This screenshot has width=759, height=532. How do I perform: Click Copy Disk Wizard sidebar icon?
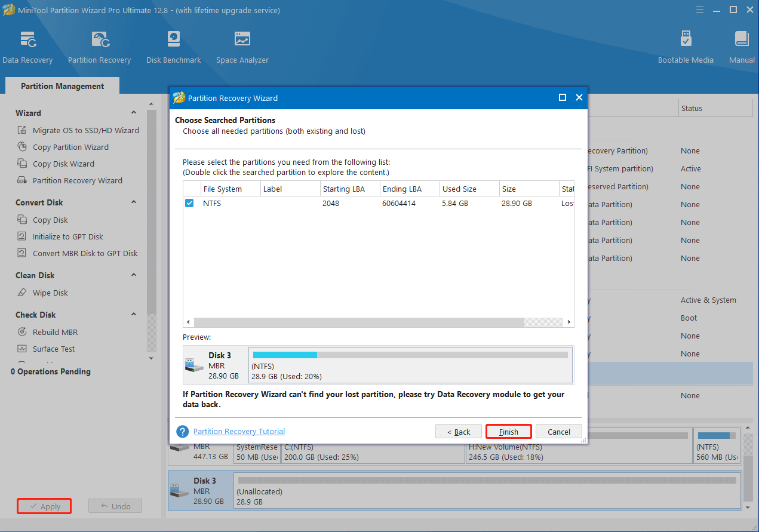pyautogui.click(x=22, y=164)
